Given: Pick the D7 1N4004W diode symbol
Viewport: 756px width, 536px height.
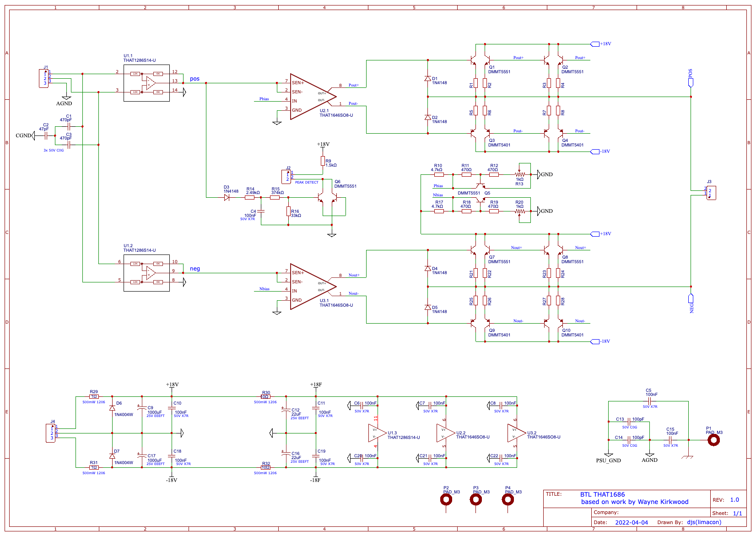Looking at the screenshot, I should pos(112,456).
